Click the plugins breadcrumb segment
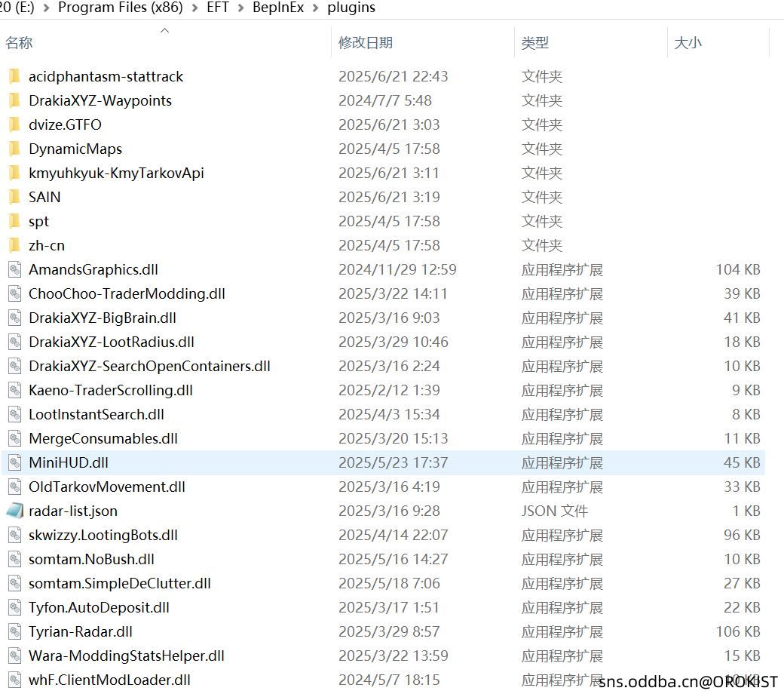 [x=351, y=8]
